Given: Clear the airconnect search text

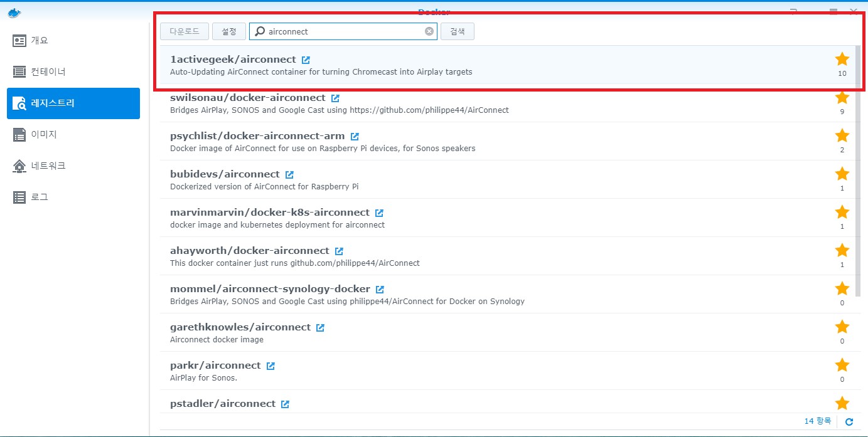Looking at the screenshot, I should (429, 31).
